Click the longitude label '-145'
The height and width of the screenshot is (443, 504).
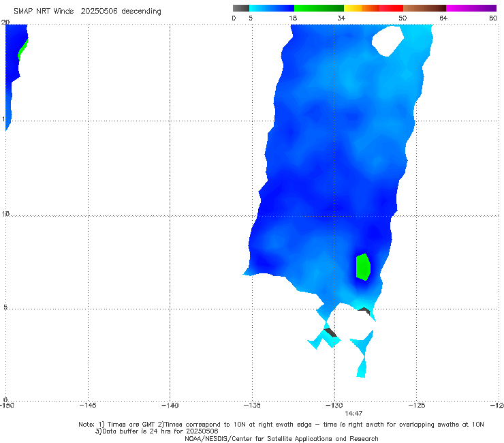tap(88, 406)
